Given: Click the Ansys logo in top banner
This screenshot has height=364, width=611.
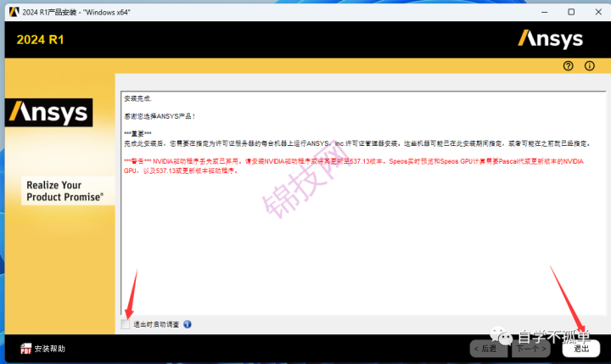Looking at the screenshot, I should [550, 39].
